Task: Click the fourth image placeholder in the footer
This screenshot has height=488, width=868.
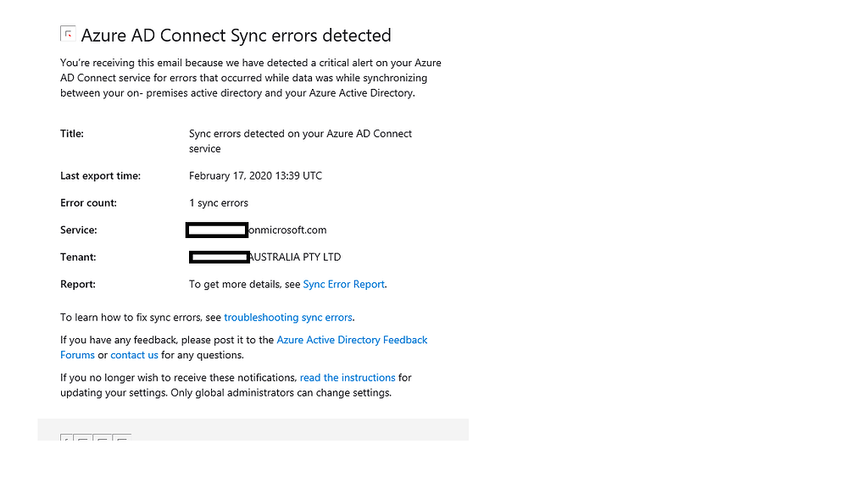Action: tap(122, 438)
